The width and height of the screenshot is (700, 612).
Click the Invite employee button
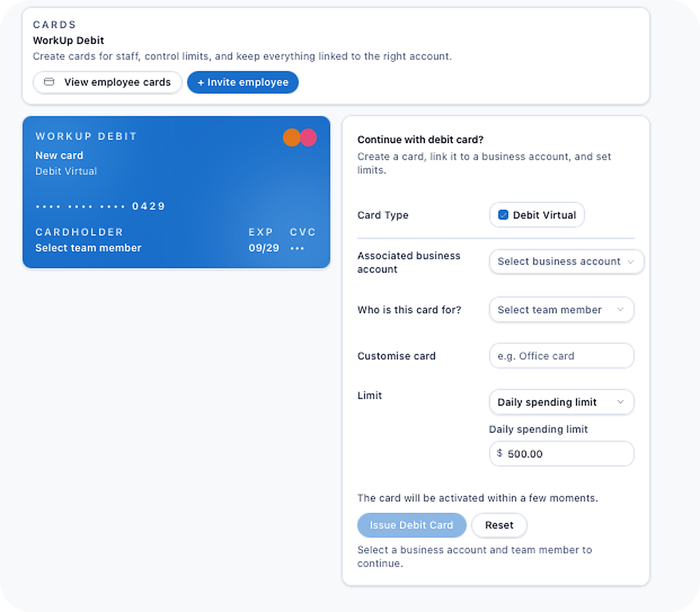point(243,82)
